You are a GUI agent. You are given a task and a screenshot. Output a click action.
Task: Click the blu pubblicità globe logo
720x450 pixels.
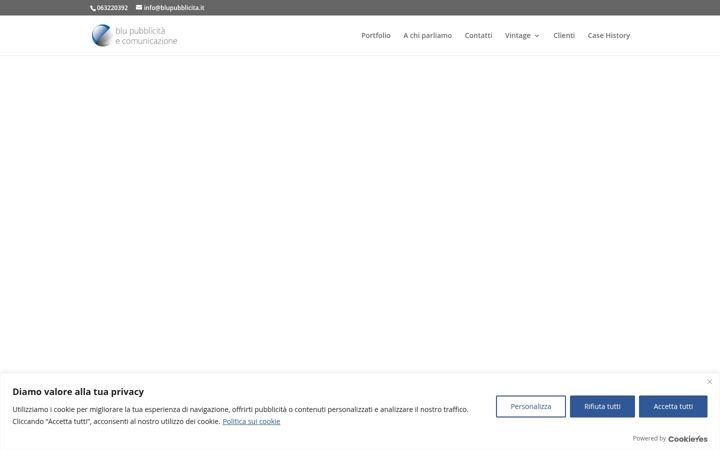(x=101, y=35)
